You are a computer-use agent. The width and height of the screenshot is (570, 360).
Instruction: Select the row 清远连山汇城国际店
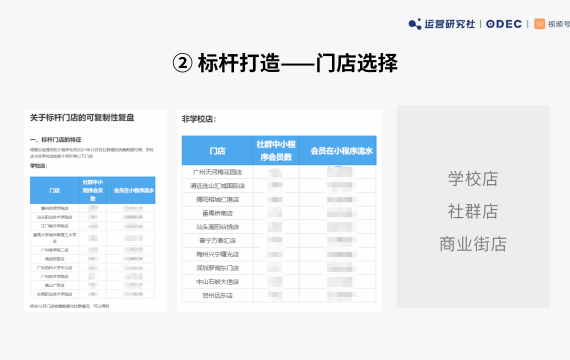(279, 186)
